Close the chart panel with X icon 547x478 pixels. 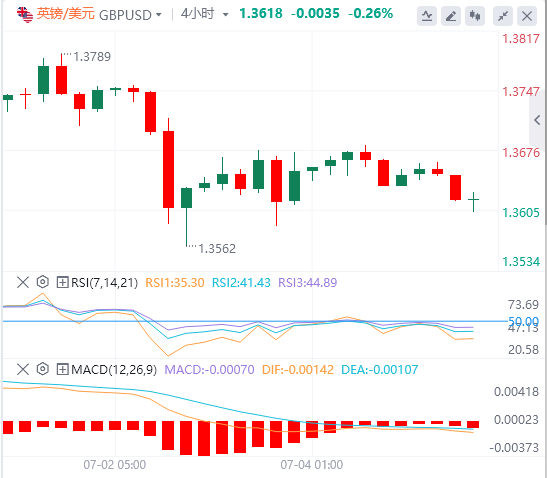click(527, 16)
